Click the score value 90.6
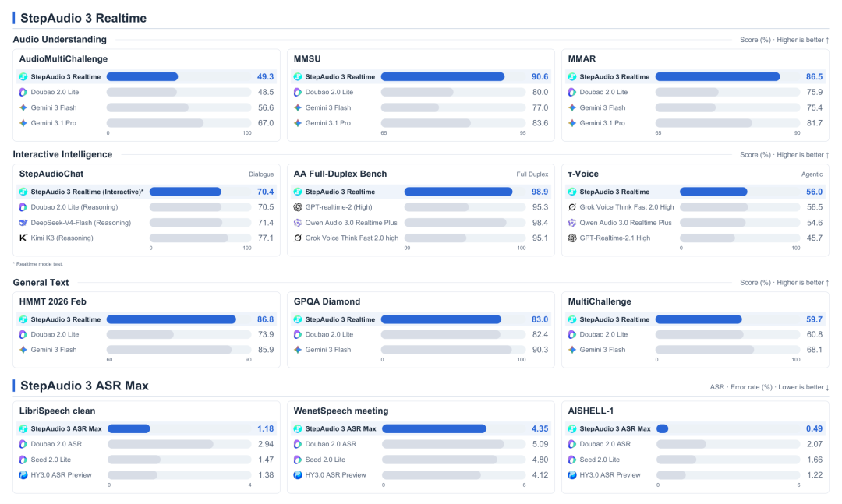 (540, 77)
